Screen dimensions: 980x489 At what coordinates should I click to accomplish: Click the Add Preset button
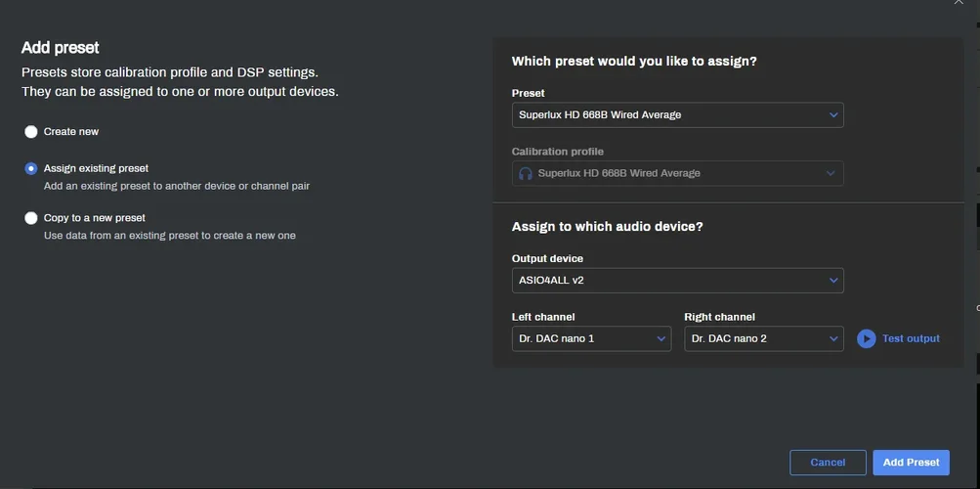click(x=911, y=463)
